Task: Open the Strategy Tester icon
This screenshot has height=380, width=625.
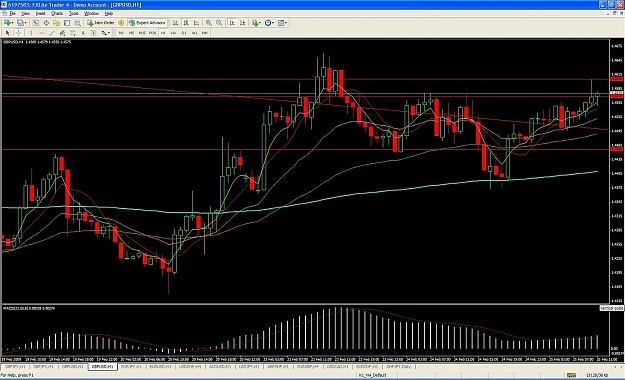Action: click(x=77, y=23)
